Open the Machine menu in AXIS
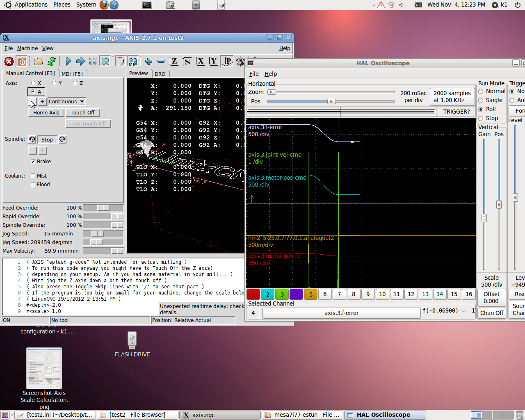The height and width of the screenshot is (420, 525). click(27, 48)
